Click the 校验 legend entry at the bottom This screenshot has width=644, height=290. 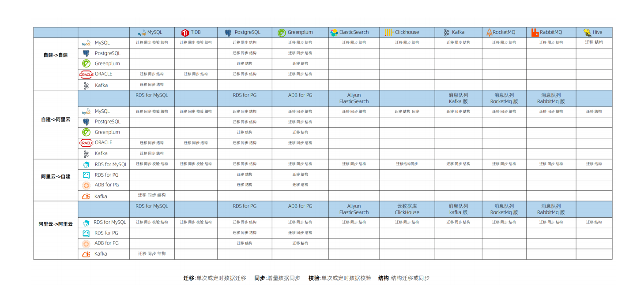340,279
